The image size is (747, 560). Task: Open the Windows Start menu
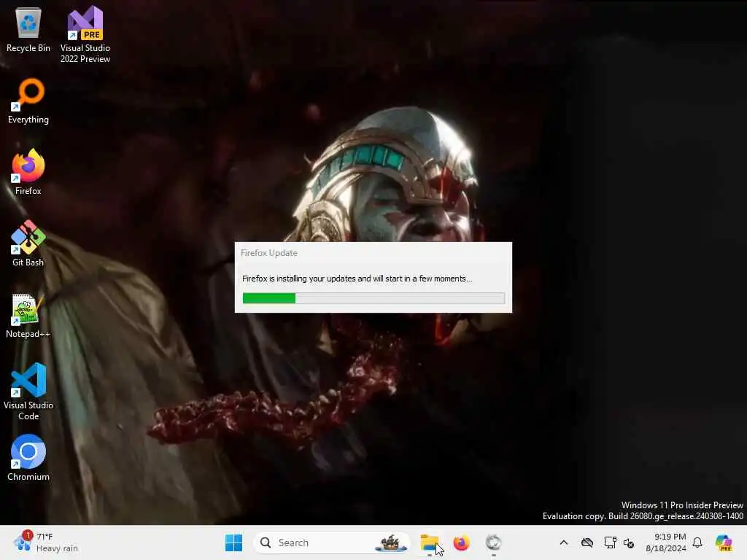point(233,542)
